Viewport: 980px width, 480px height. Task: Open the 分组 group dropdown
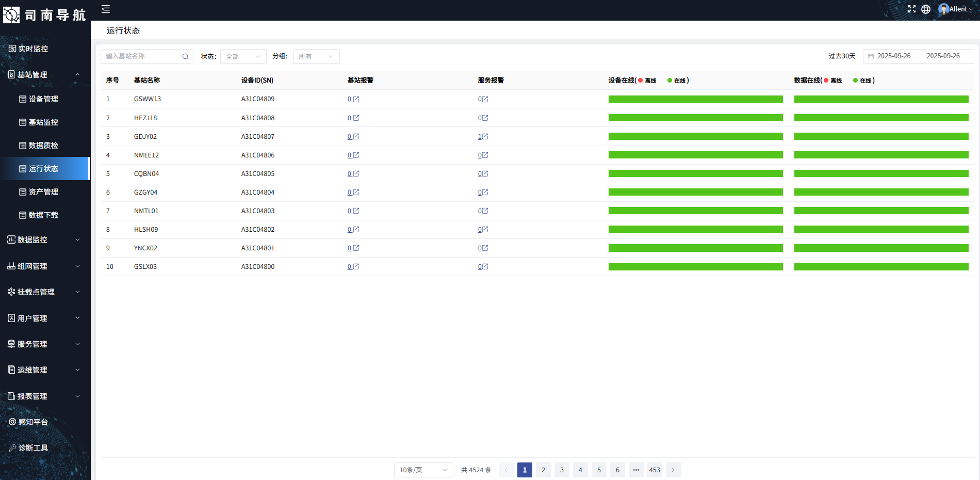(317, 56)
